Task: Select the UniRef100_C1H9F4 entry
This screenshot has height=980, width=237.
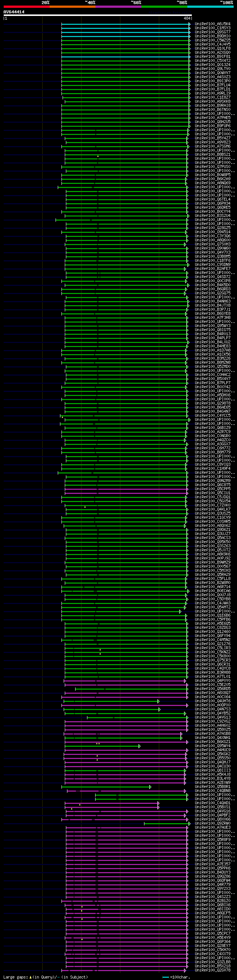Action: (x=213, y=469)
